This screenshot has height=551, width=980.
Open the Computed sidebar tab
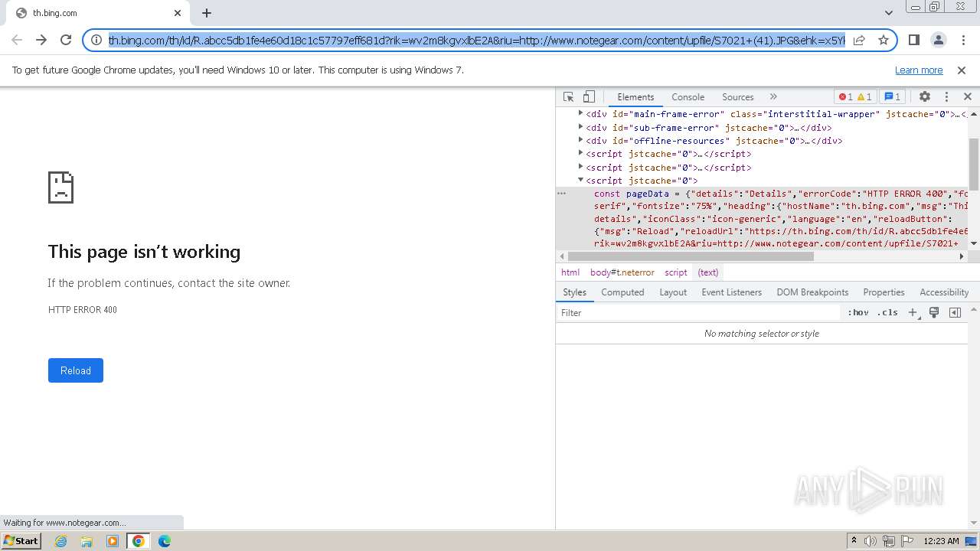tap(622, 292)
